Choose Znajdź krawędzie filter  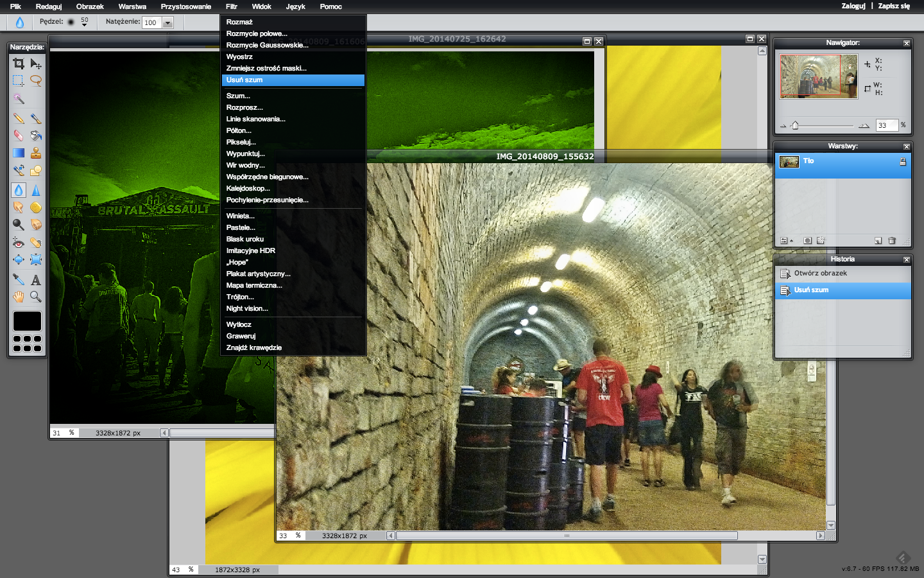(x=293, y=347)
